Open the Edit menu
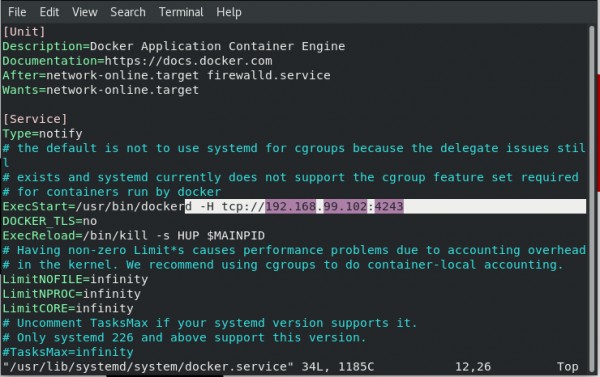 coord(49,12)
